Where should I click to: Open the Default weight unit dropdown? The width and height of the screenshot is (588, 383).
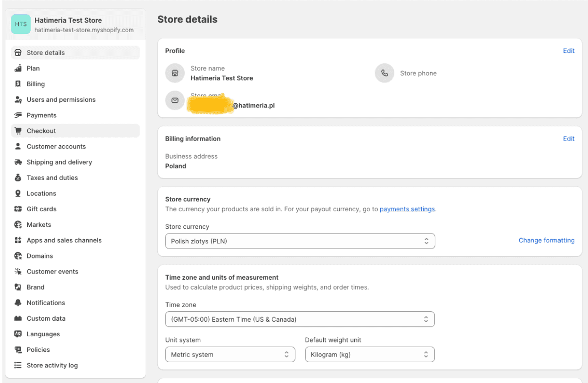pyautogui.click(x=369, y=354)
